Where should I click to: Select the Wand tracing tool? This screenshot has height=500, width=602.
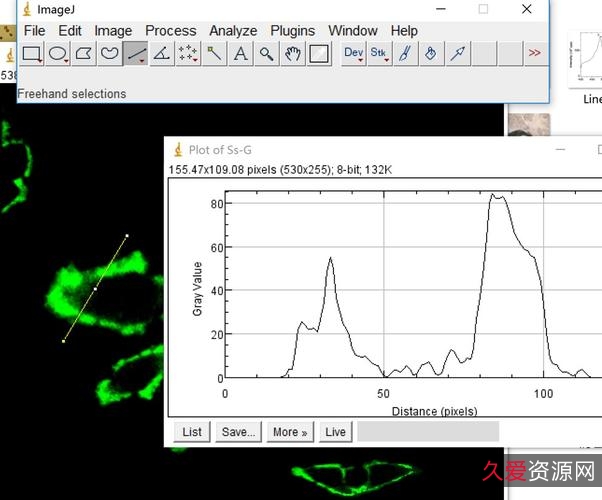(214, 54)
